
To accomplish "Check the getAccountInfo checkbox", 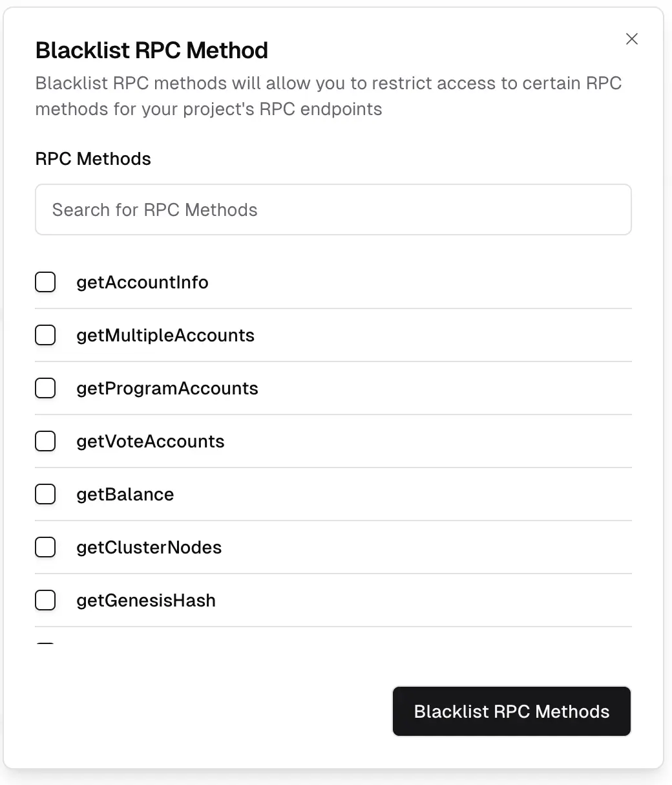I will point(45,282).
